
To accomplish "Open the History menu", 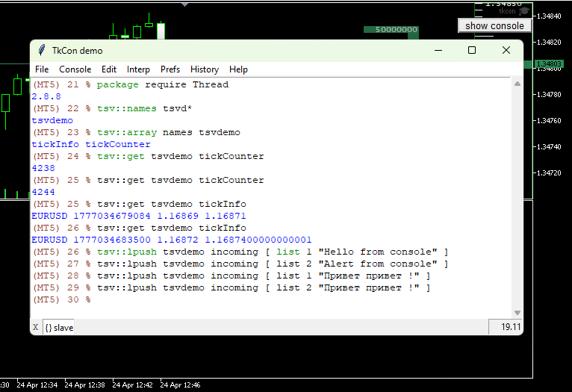I will point(205,69).
